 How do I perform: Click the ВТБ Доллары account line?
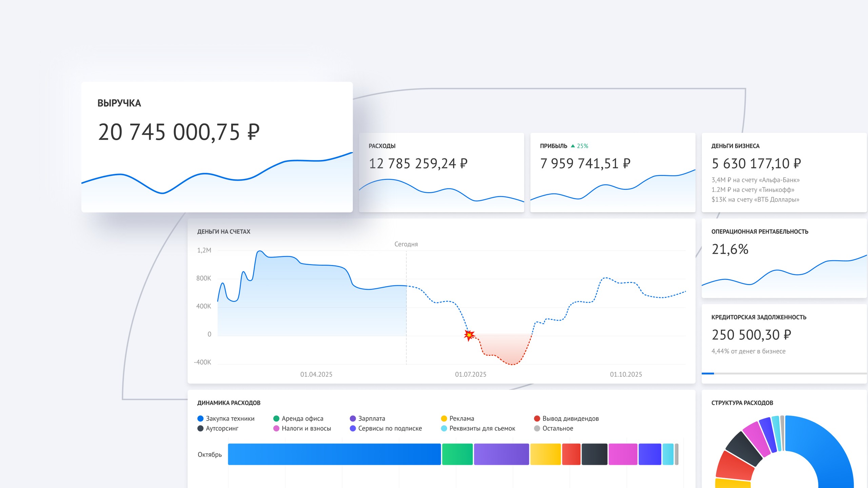tap(755, 200)
